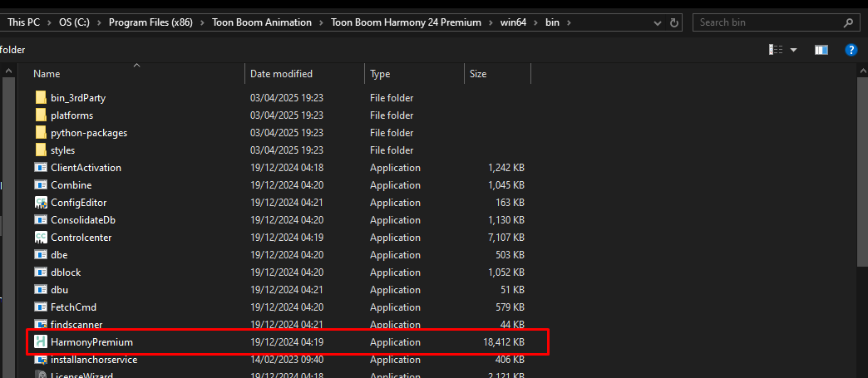
Task: Expand chevron after OS (C:) breadcrumb
Action: 101,22
